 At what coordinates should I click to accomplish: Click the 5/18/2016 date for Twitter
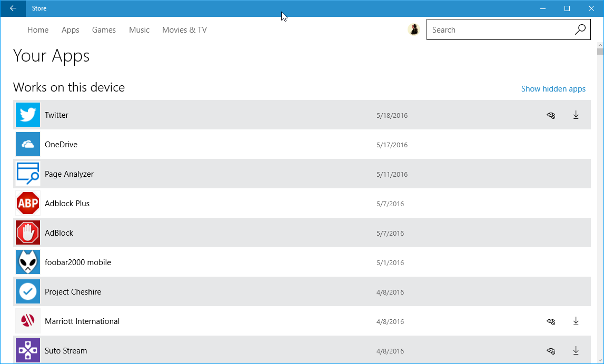click(x=392, y=115)
